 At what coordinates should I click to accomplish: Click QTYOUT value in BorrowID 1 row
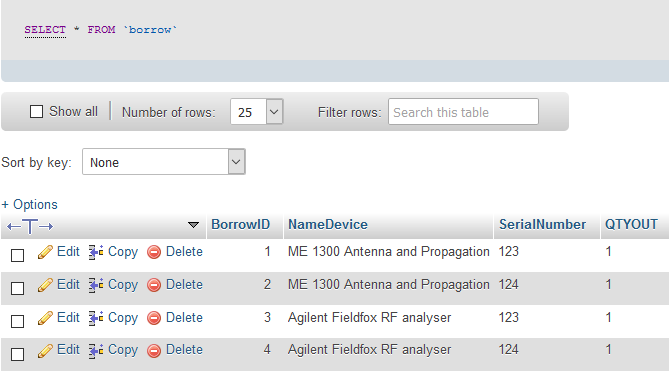(x=608, y=252)
